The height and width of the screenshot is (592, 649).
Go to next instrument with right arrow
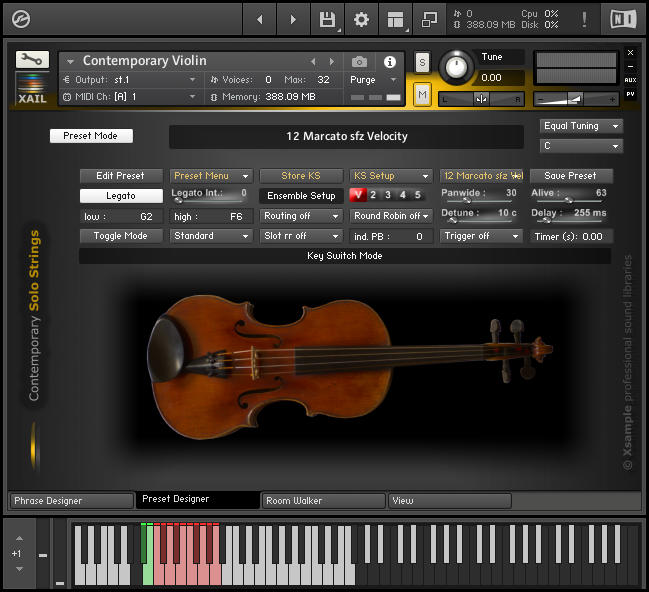point(293,19)
